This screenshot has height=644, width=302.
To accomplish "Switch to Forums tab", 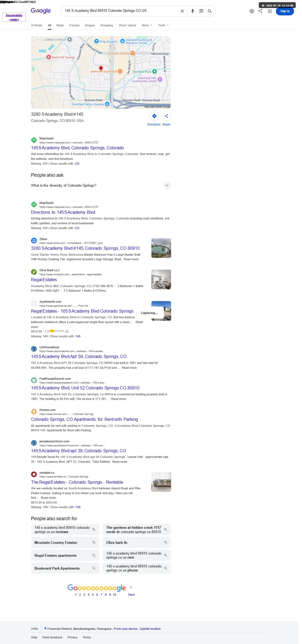I will coord(74,25).
